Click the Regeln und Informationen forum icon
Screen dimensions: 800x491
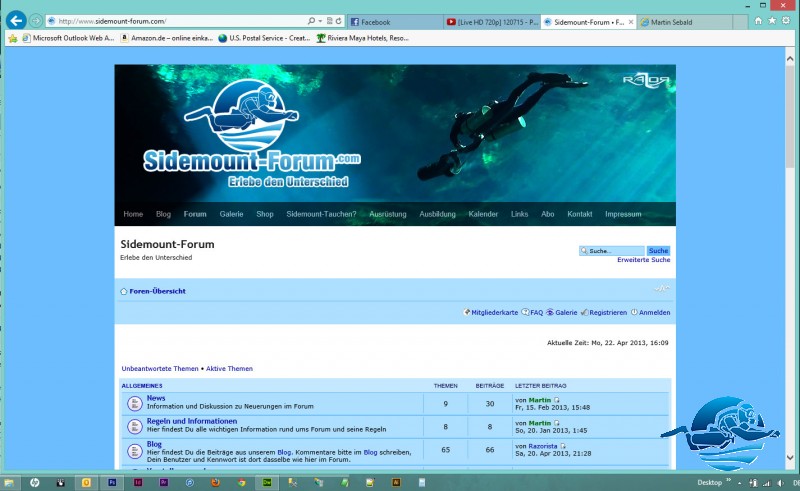(x=135, y=427)
